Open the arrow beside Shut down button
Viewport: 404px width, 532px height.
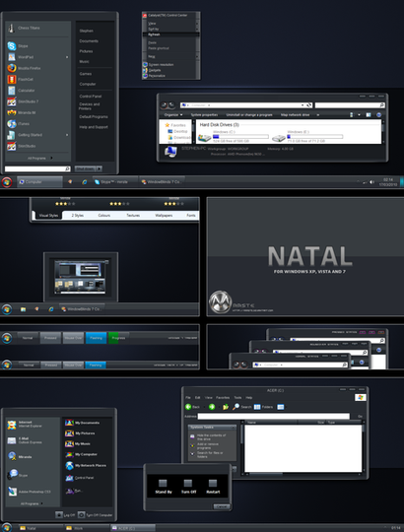99,168
